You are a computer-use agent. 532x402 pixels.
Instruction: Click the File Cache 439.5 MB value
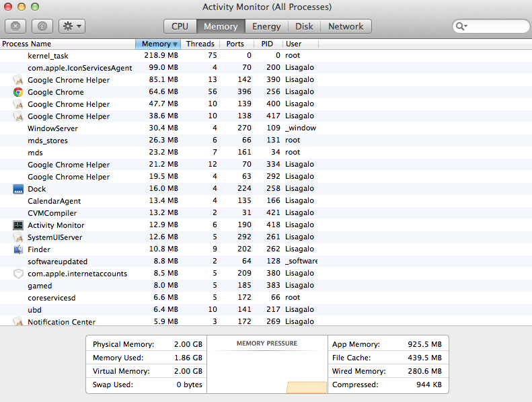tap(425, 358)
